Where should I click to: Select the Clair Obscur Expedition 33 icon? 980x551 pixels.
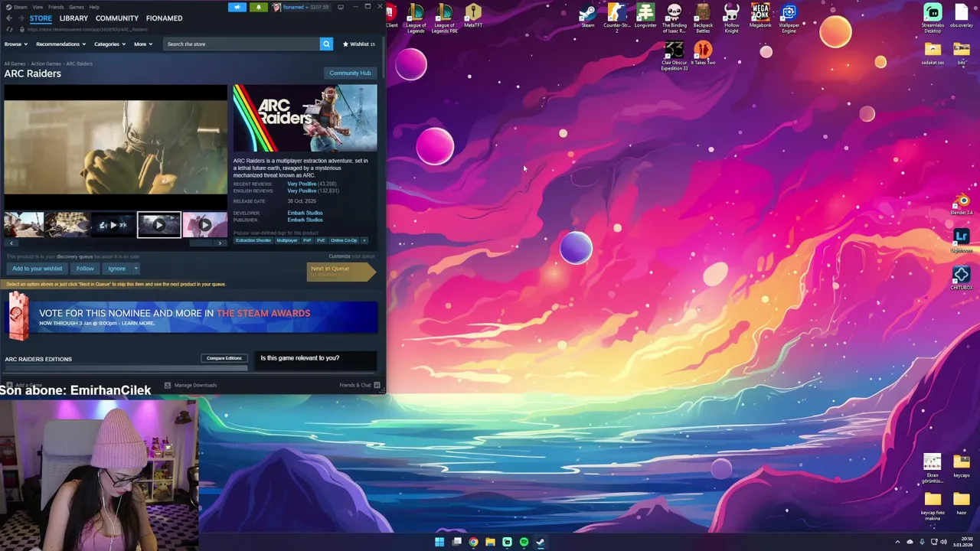click(x=675, y=57)
